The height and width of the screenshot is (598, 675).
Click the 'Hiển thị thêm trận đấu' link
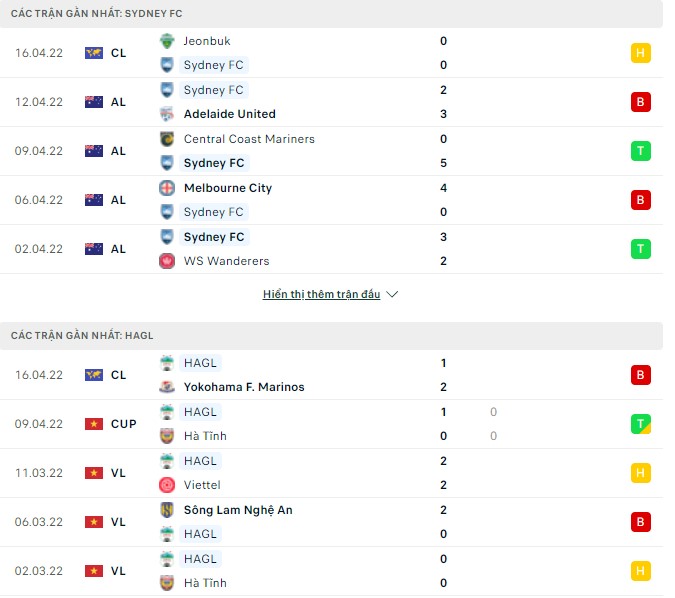pyautogui.click(x=321, y=295)
